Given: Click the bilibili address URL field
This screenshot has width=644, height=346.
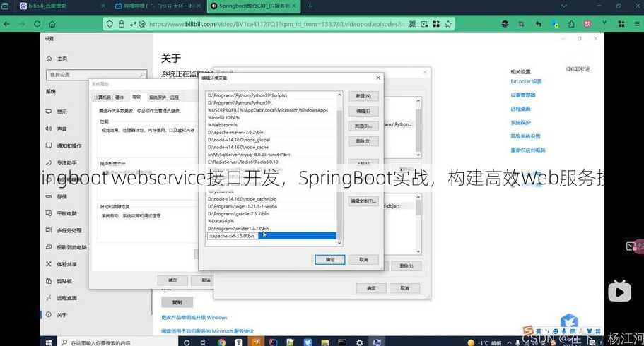Looking at the screenshot, I should [276, 24].
